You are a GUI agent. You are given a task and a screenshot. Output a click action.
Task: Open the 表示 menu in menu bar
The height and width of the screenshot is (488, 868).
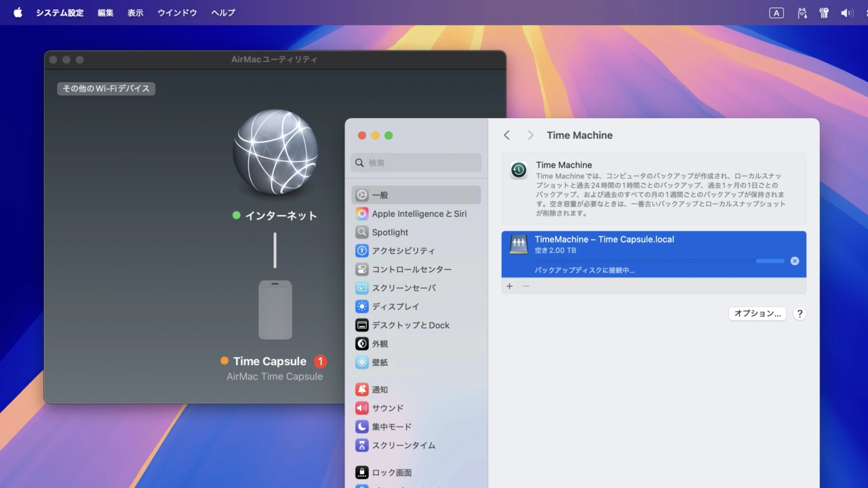(x=136, y=13)
